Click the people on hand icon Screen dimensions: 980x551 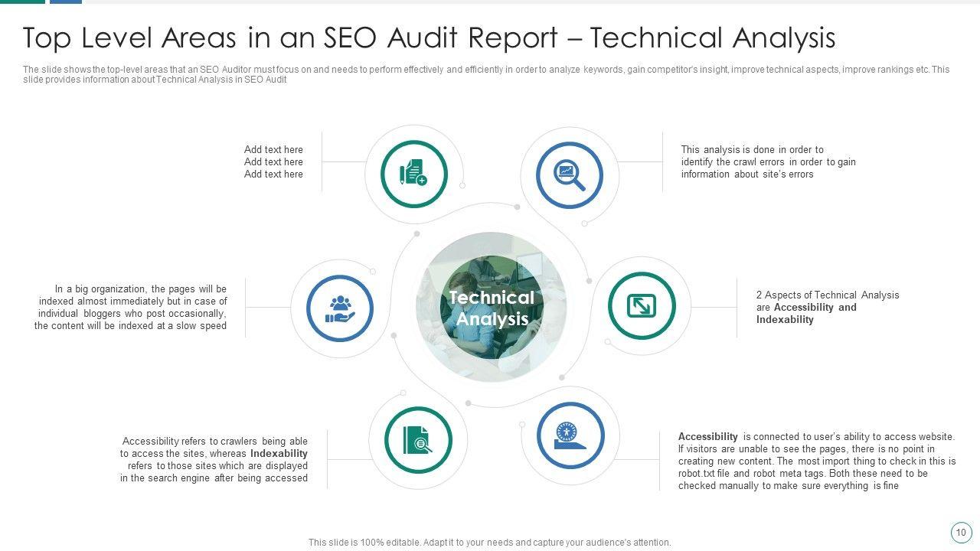pyautogui.click(x=340, y=308)
